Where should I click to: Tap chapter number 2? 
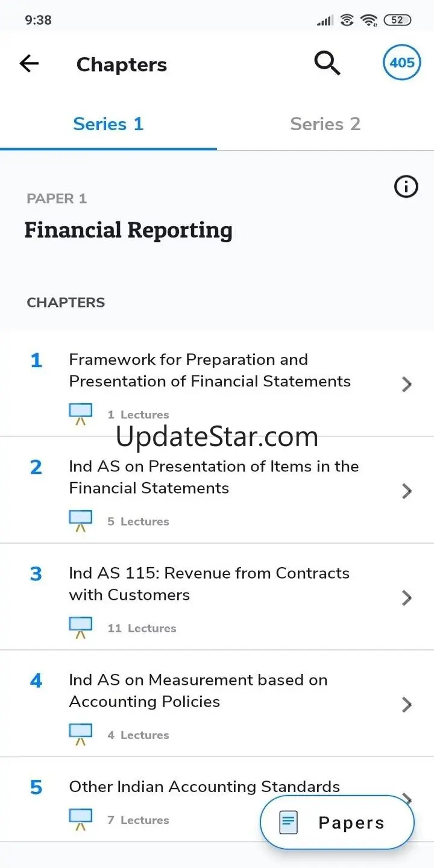pyautogui.click(x=36, y=467)
